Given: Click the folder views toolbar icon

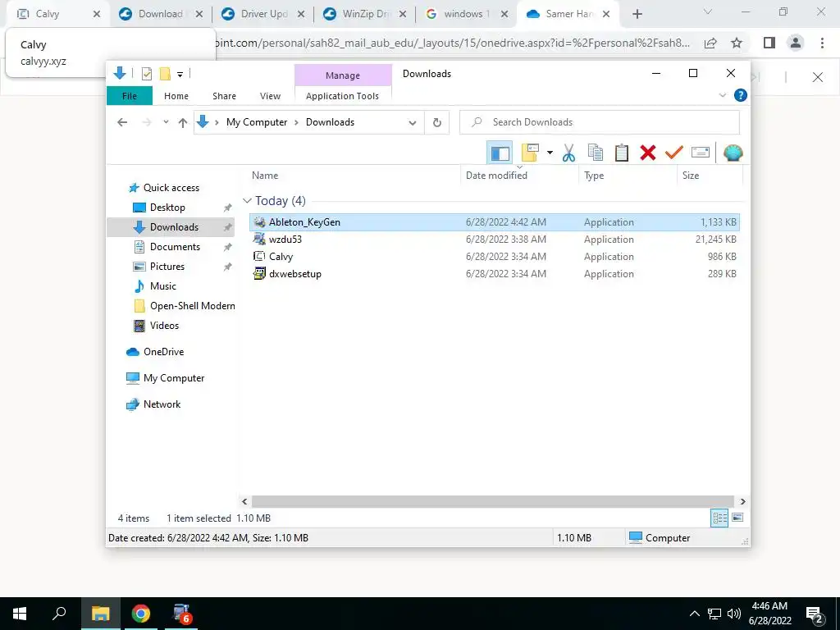Looking at the screenshot, I should click(529, 153).
